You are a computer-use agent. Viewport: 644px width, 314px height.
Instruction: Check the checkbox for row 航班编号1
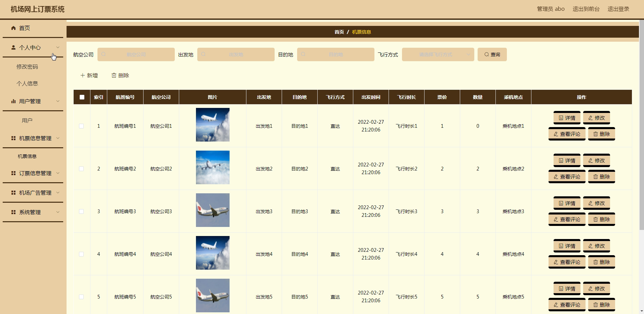(81, 126)
